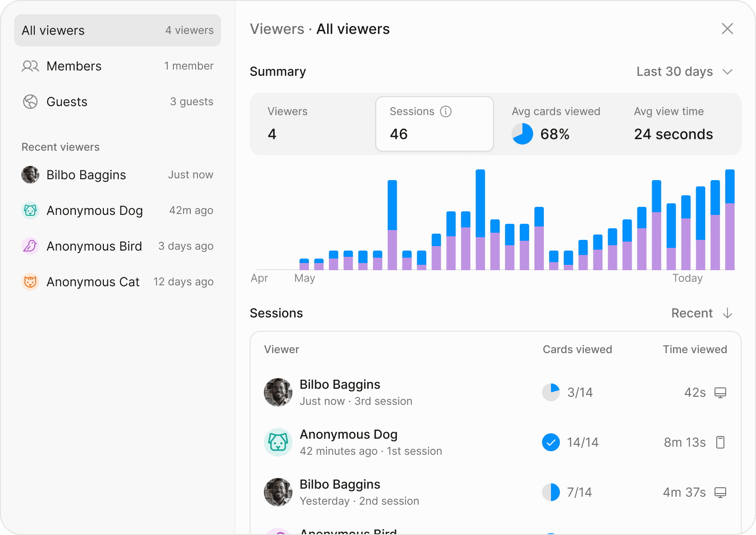The width and height of the screenshot is (756, 535).
Task: Open Bilbo Baggins in Recent viewers
Action: 118,175
